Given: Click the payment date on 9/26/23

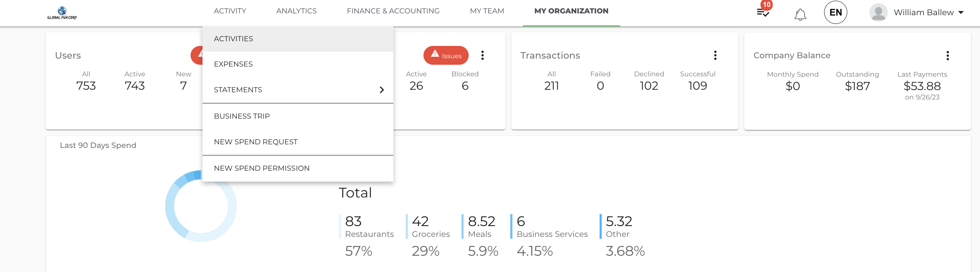Looking at the screenshot, I should point(922,97).
